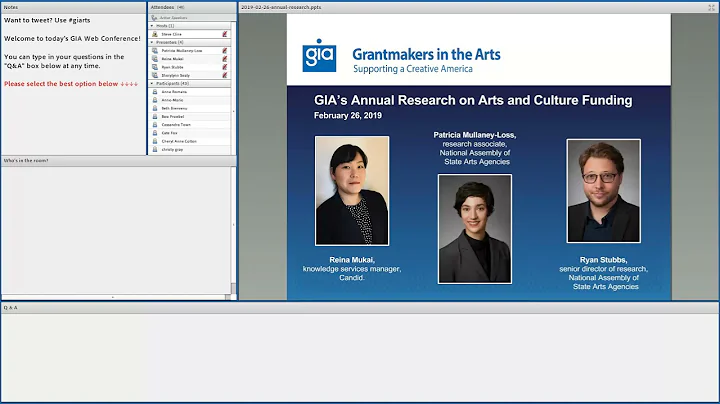
Task: Click presenter icon beside Sherylynn Sealy
Action: (155, 75)
